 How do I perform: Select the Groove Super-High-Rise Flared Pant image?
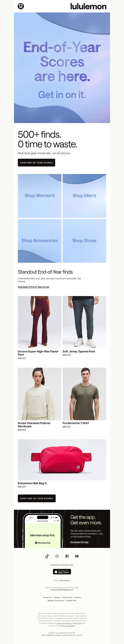click(x=40, y=322)
